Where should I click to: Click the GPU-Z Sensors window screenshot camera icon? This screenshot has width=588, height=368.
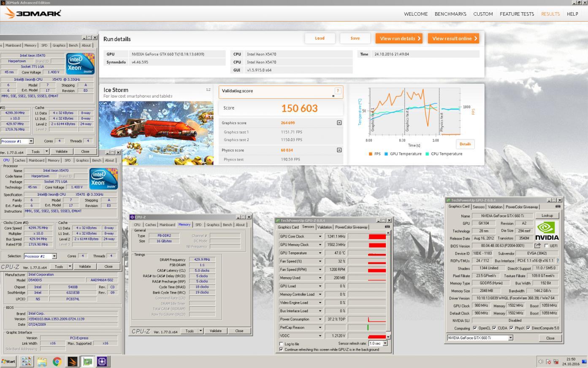[x=387, y=227]
